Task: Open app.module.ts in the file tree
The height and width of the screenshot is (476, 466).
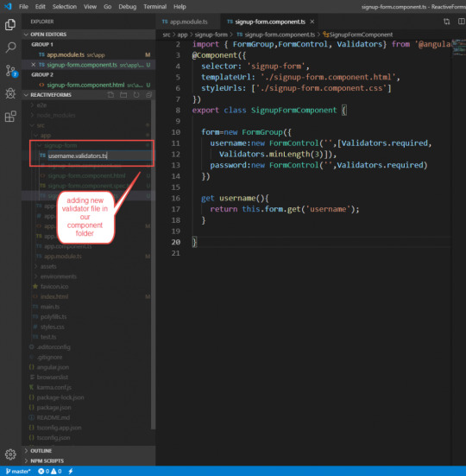Action: (63, 257)
